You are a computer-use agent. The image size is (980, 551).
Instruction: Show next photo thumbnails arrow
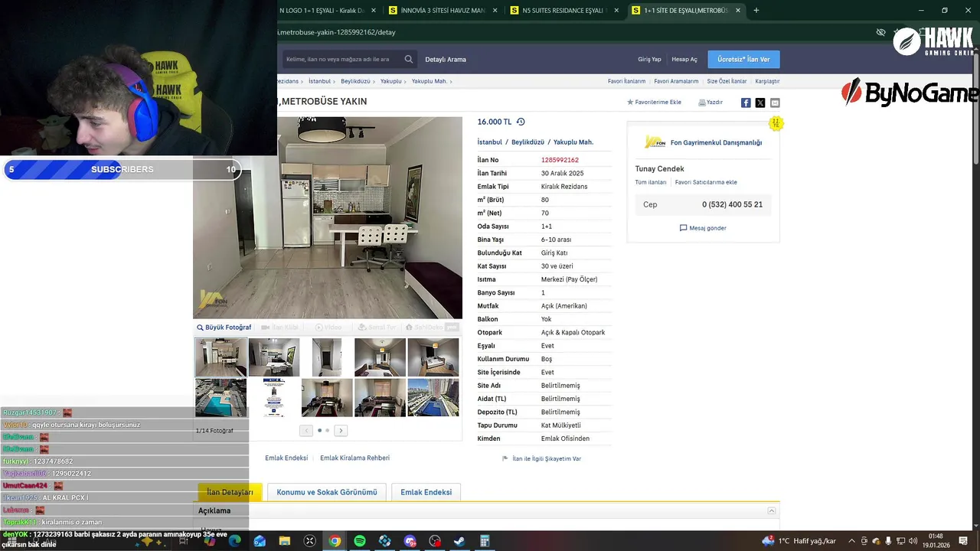point(341,431)
